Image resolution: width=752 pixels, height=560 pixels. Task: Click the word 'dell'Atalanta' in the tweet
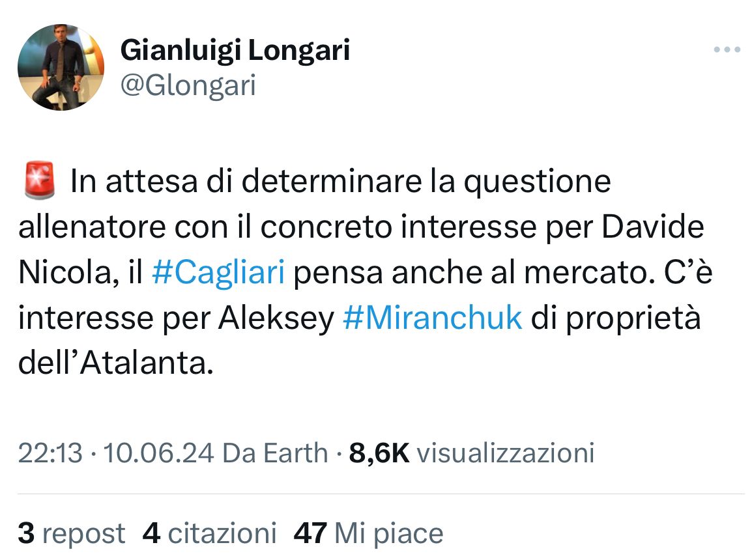tap(116, 363)
